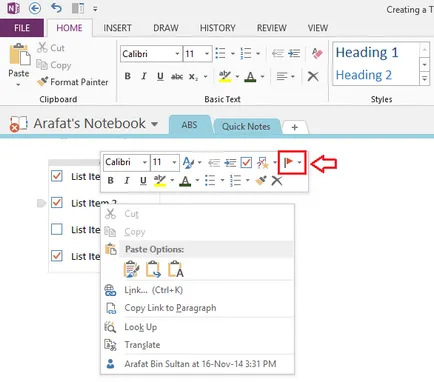
Task: Uncheck the second List Item checkbox
Action: click(57, 202)
